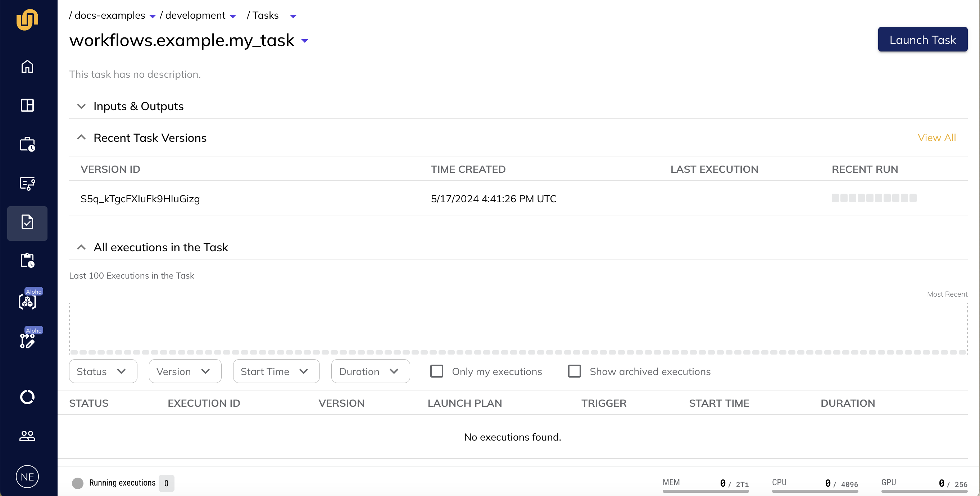Open the Version filter dropdown
980x496 pixels.
tap(183, 371)
